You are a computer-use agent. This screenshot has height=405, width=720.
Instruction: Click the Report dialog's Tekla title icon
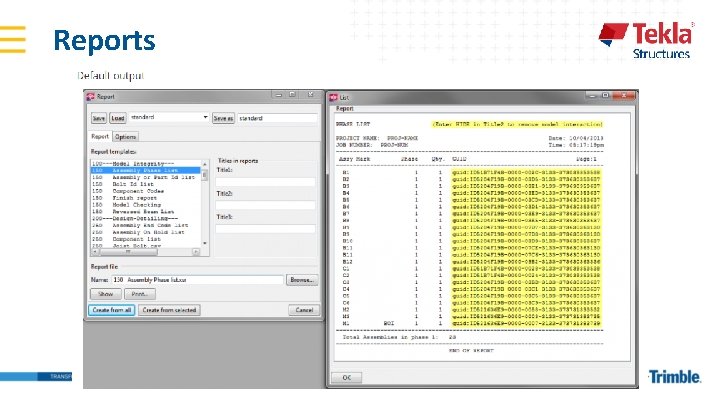click(x=90, y=96)
